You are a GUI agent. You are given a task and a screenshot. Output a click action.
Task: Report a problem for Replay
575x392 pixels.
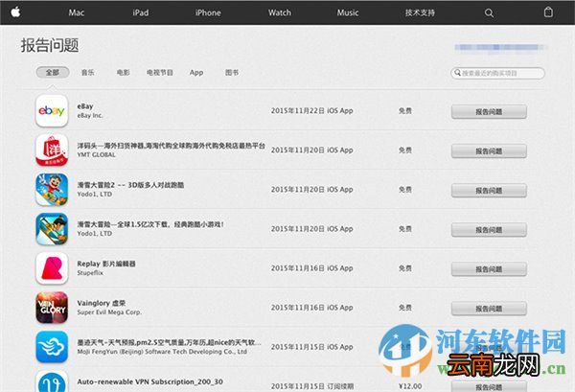click(x=489, y=269)
